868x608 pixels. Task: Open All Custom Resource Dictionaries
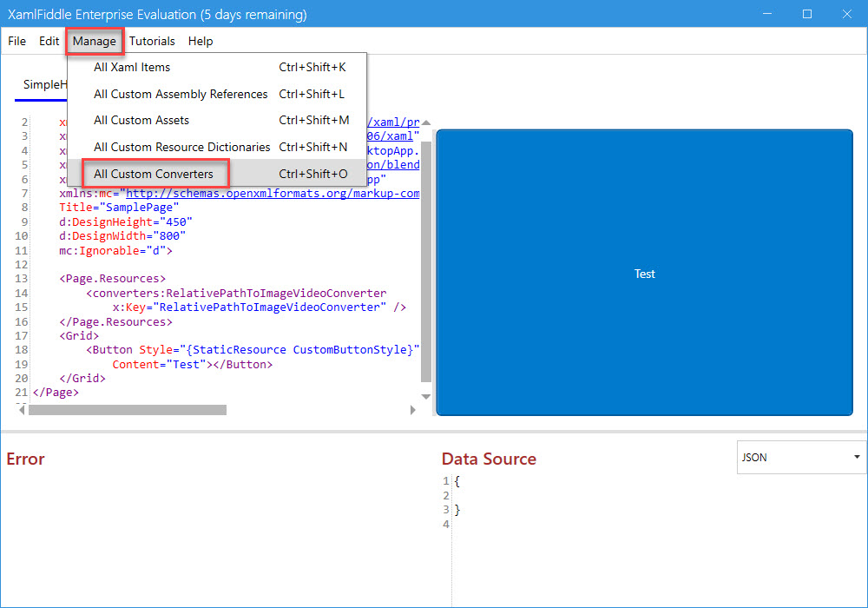pyautogui.click(x=217, y=147)
